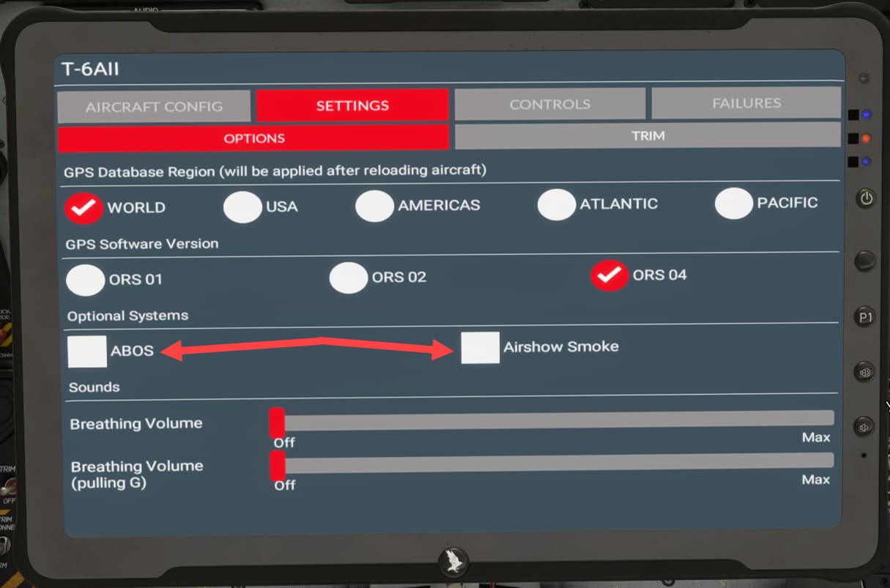Choose ORS 02 software version

click(x=348, y=278)
